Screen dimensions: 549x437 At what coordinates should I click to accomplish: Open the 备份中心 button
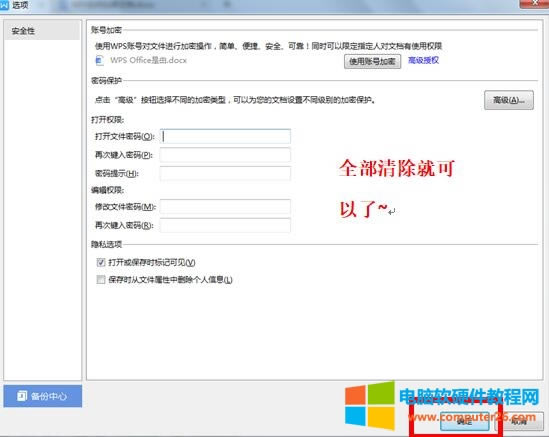pyautogui.click(x=43, y=396)
